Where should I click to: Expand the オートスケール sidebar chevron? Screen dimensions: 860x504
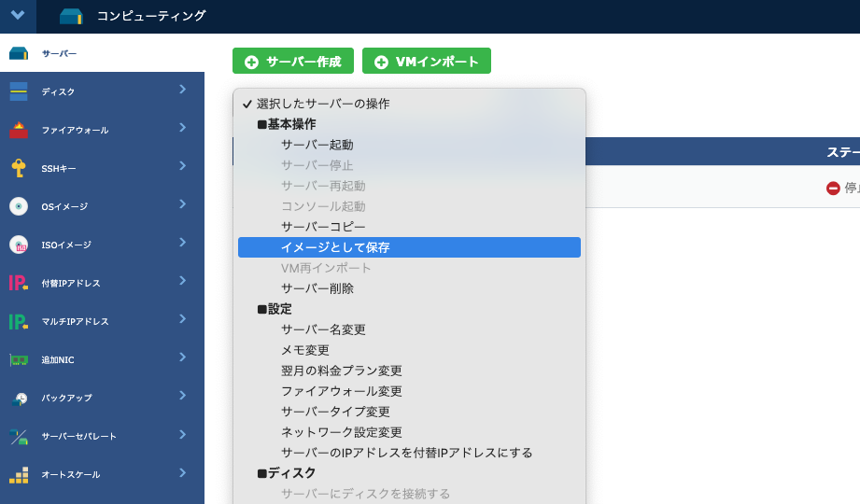pos(183,473)
